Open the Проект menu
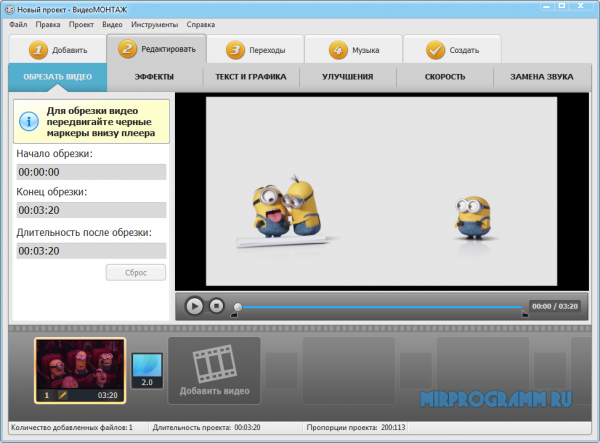This screenshot has height=443, width=600. 81,24
